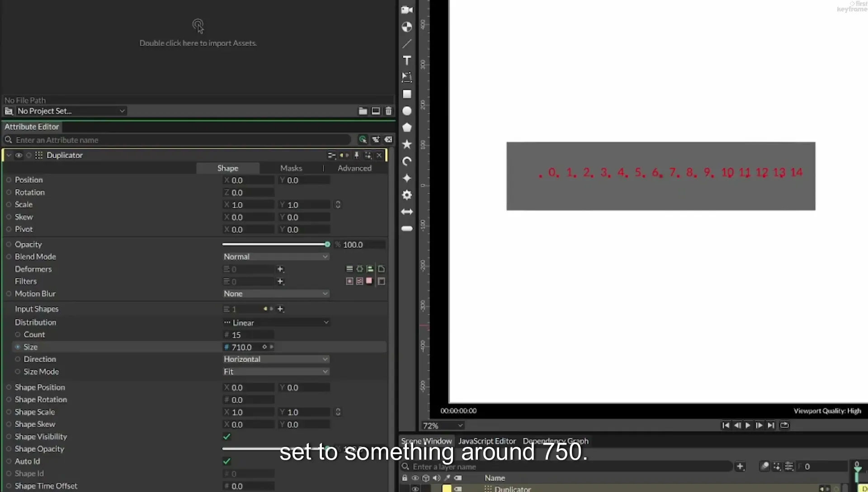
Task: Select the Cog shape tool
Action: (407, 195)
